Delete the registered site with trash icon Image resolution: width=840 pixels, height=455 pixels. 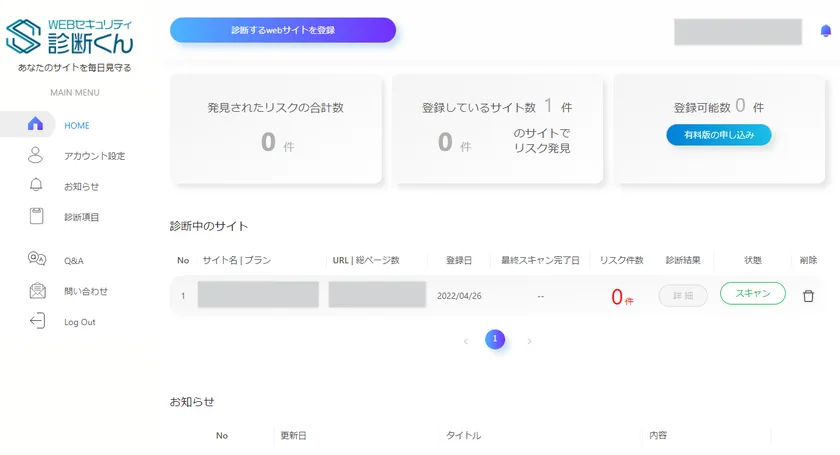[808, 296]
